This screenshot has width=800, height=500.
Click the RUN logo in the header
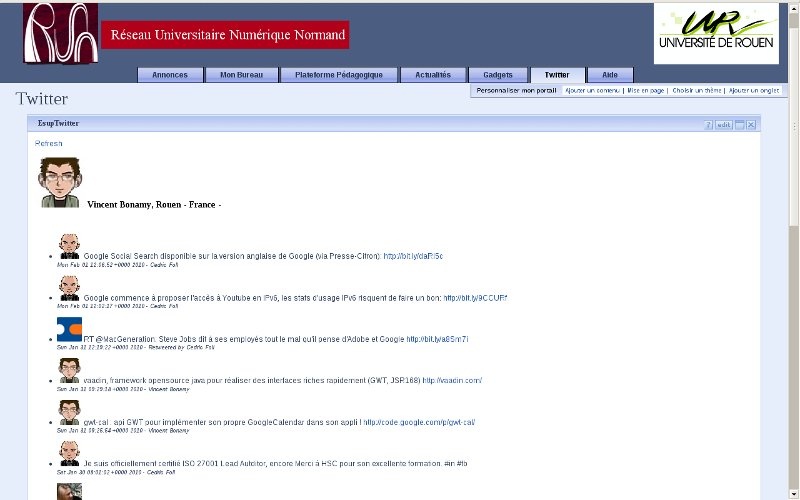pyautogui.click(x=60, y=33)
